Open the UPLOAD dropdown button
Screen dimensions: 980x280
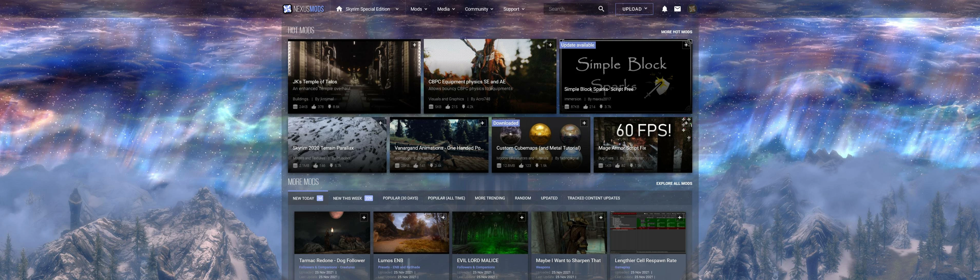click(x=634, y=9)
